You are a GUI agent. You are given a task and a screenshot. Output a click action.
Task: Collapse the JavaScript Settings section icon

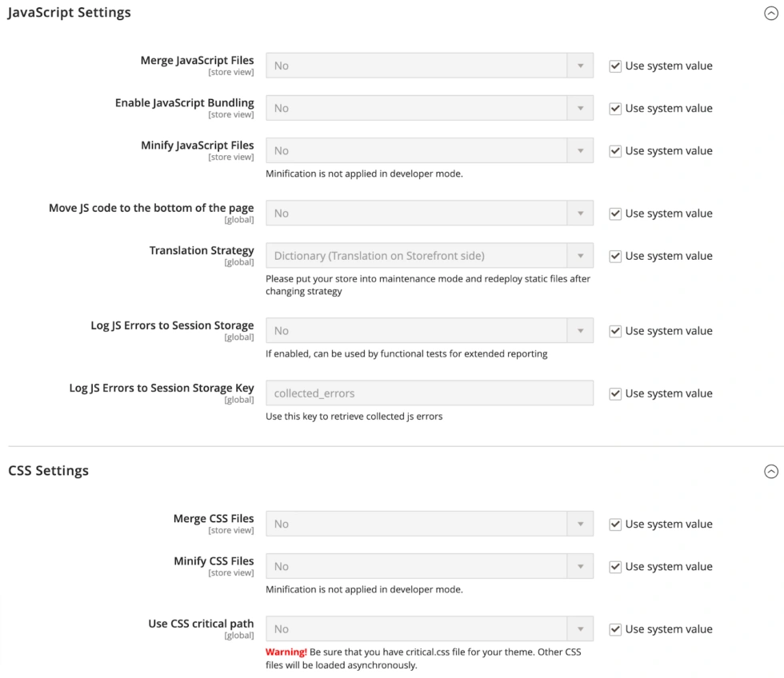(x=771, y=14)
